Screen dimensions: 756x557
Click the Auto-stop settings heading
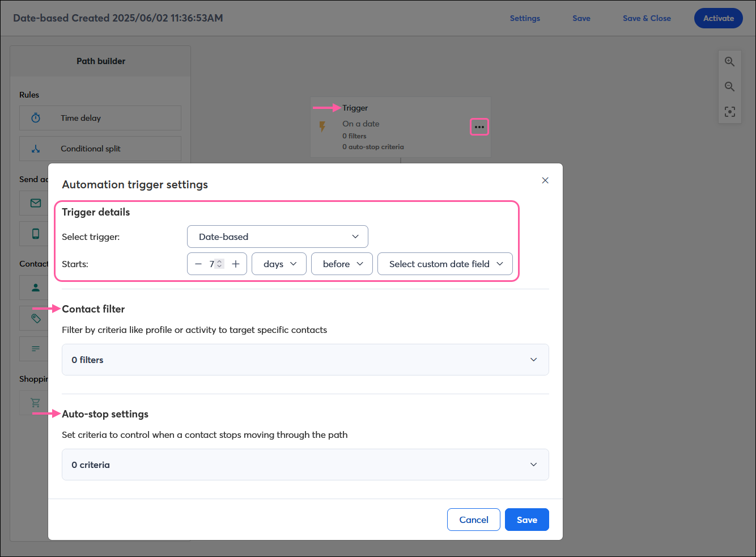tap(105, 414)
